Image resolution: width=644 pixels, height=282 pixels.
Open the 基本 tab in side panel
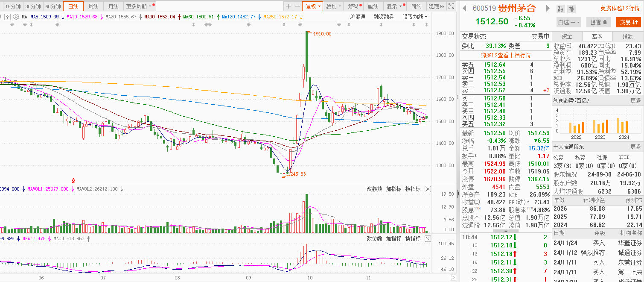click(x=597, y=36)
